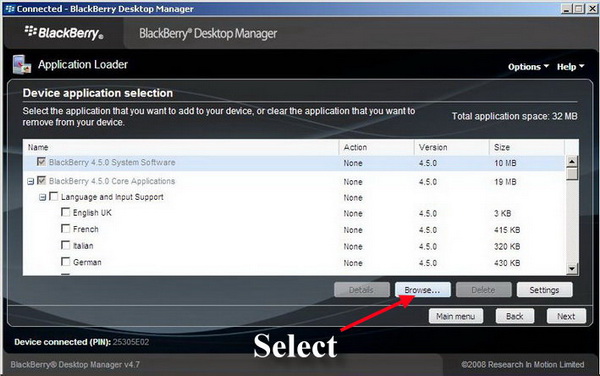Image resolution: width=600 pixels, height=376 pixels.
Task: Check the Italian language checkbox
Action: point(65,245)
